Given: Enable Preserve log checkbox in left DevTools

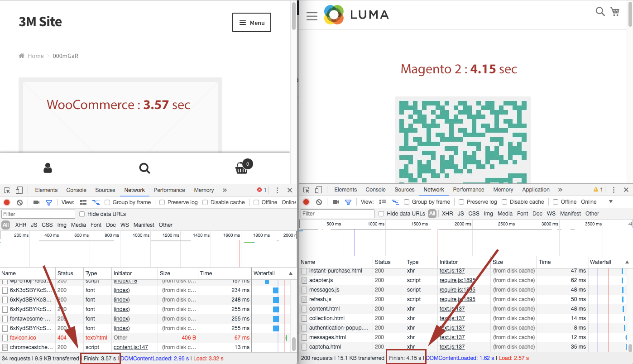Looking at the screenshot, I should tap(162, 202).
